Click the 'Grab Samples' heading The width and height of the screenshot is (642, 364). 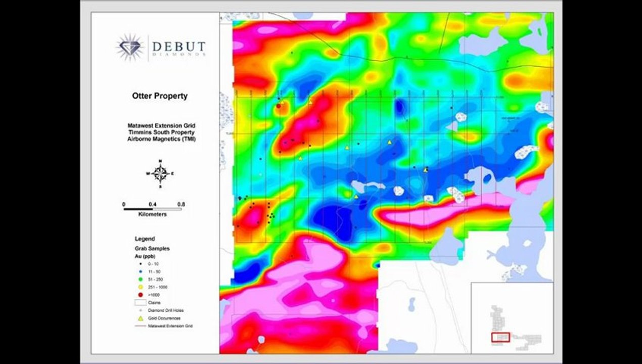pos(152,248)
